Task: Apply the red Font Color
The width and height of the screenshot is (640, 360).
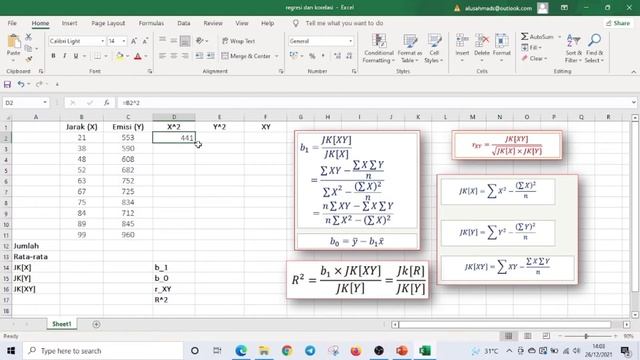Action: click(x=138, y=56)
